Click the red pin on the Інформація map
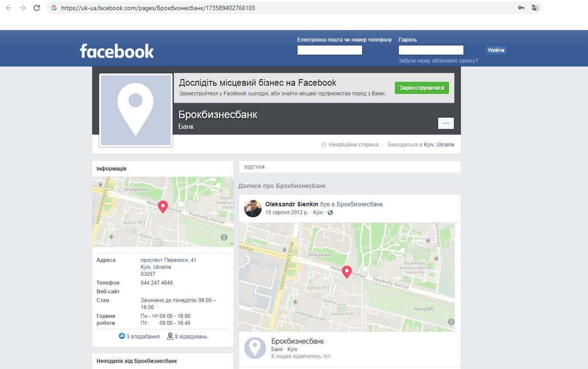The height and width of the screenshot is (369, 588). tap(163, 206)
